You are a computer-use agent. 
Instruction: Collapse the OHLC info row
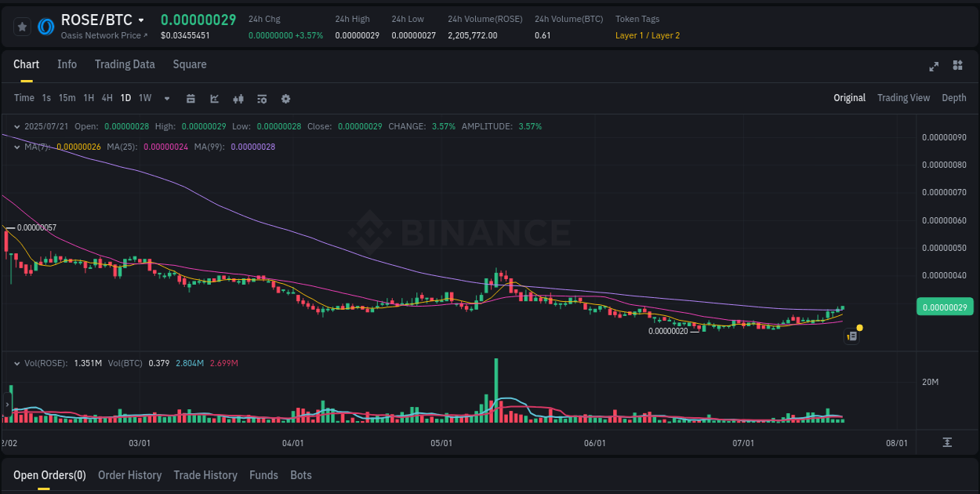coord(16,126)
